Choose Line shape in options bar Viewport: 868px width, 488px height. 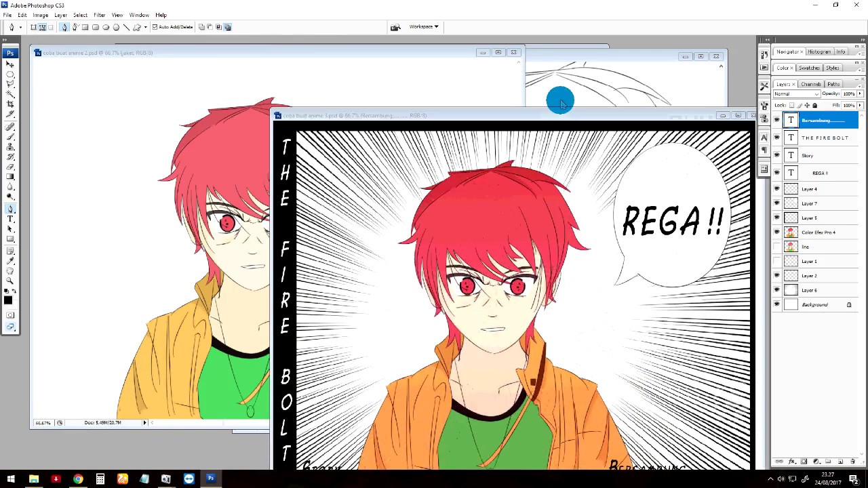point(126,27)
